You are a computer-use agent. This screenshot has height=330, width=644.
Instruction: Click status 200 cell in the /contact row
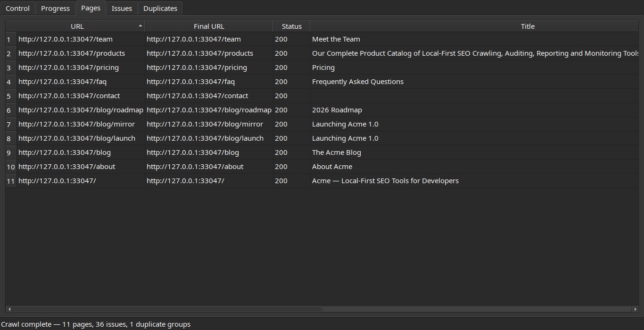[291, 96]
